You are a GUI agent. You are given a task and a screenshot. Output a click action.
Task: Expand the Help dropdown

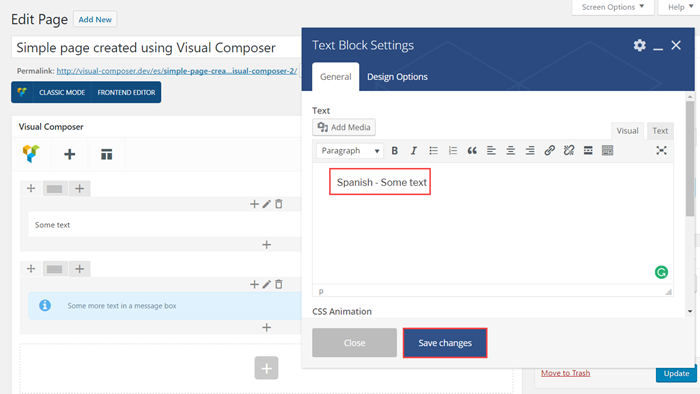click(680, 7)
